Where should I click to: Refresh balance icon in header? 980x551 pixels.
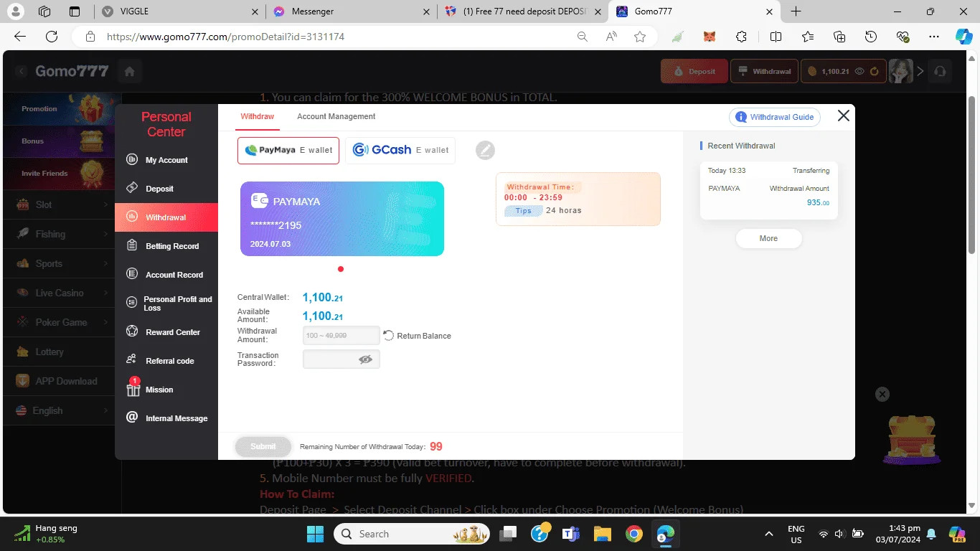click(875, 71)
